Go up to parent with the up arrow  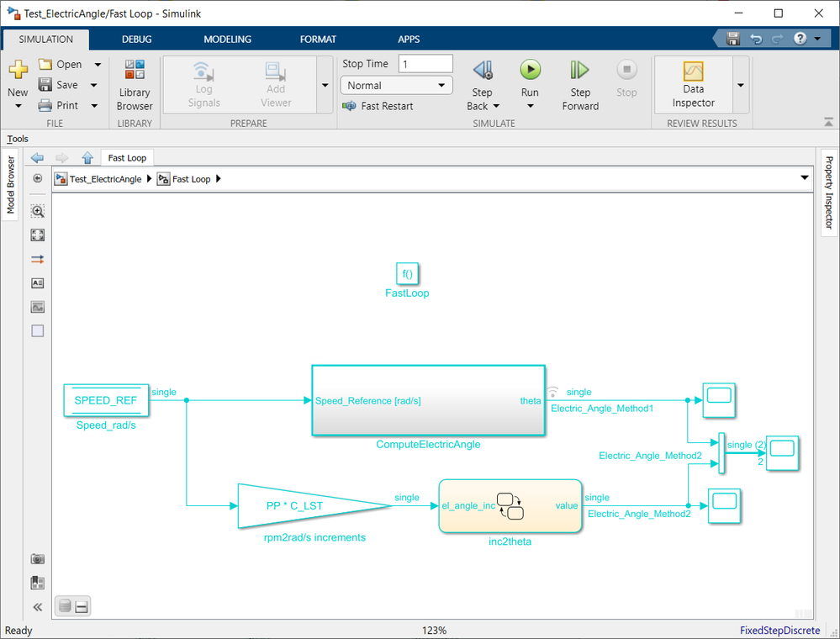pyautogui.click(x=87, y=157)
